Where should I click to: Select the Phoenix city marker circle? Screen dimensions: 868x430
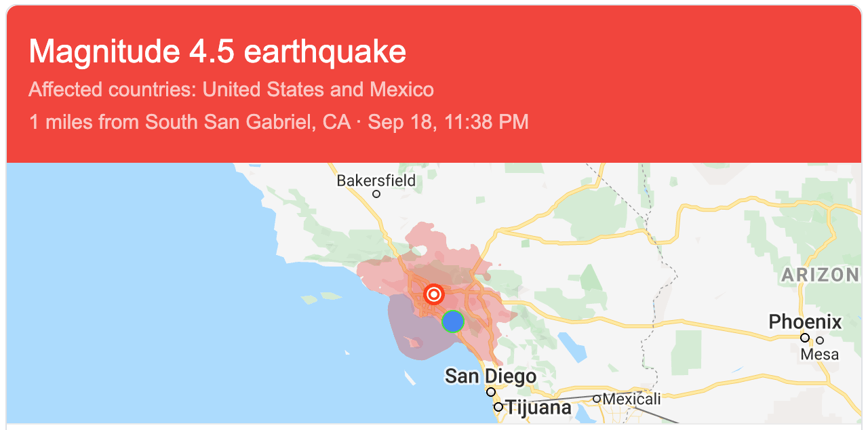[805, 338]
